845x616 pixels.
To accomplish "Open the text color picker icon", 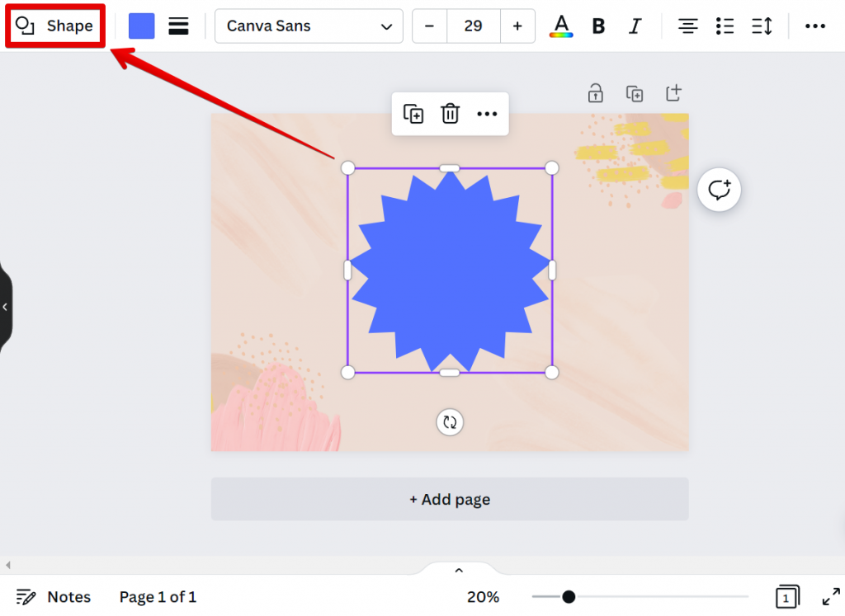I will point(561,26).
